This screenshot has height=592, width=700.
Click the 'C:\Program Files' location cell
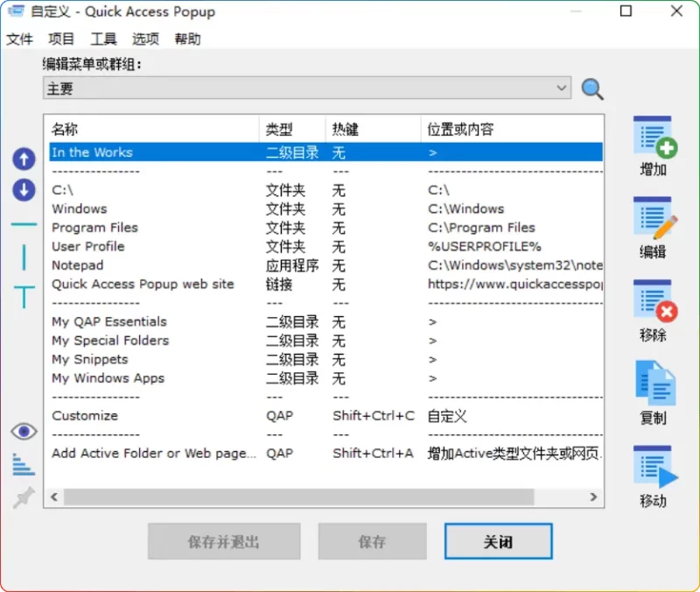click(x=481, y=228)
